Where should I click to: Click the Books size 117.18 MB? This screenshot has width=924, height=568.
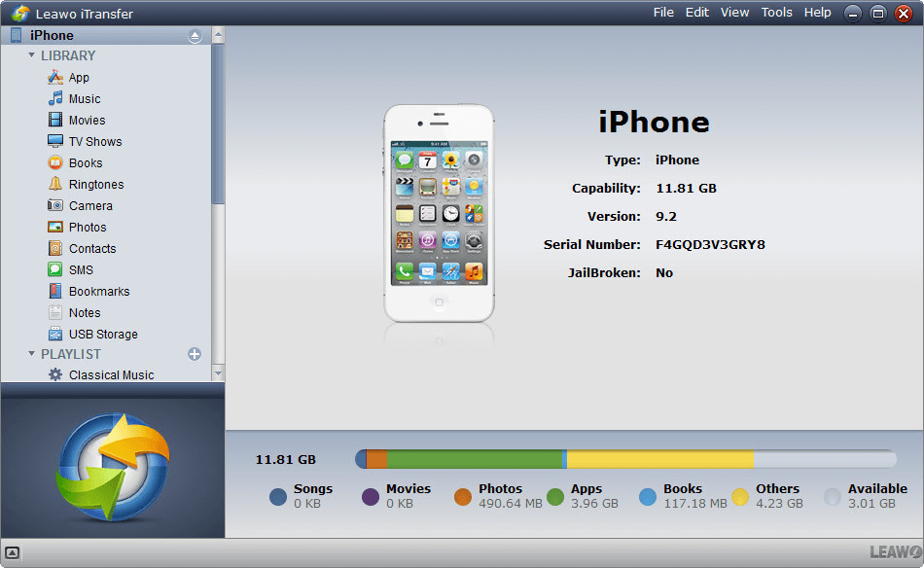[695, 504]
